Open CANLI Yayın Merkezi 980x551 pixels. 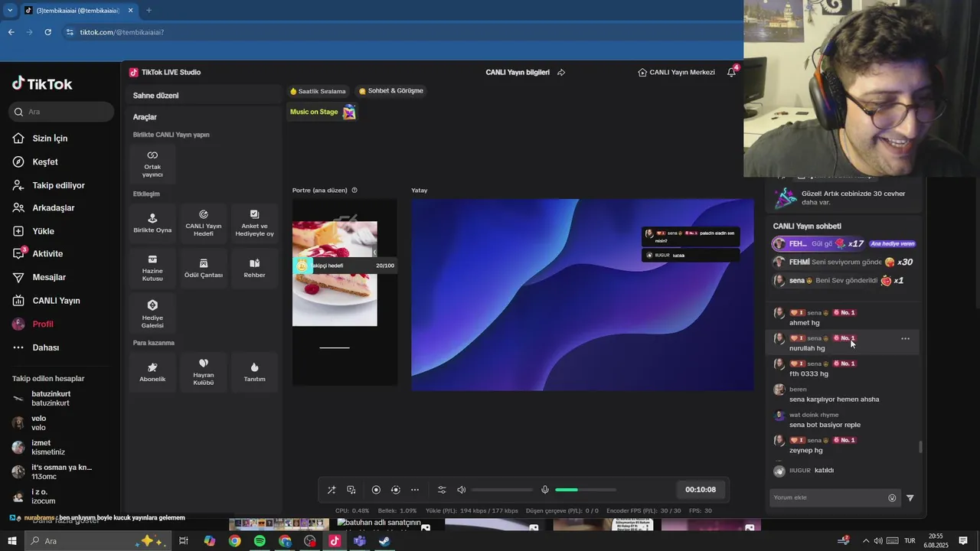676,72
